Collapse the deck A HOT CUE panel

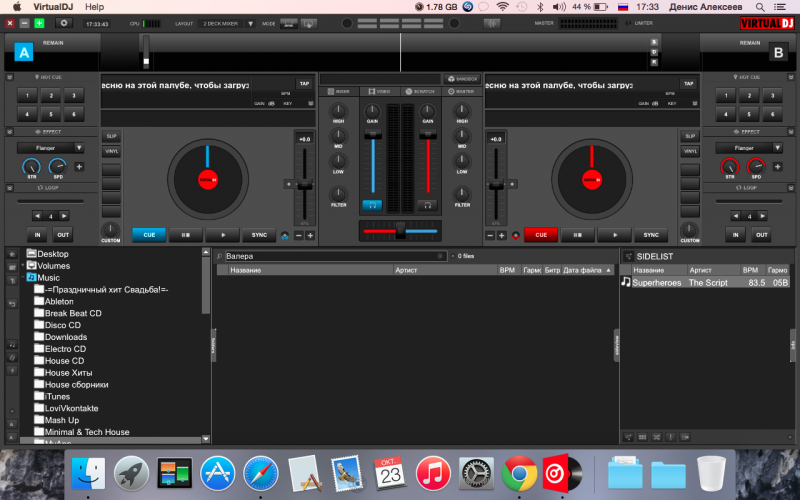click(9, 77)
